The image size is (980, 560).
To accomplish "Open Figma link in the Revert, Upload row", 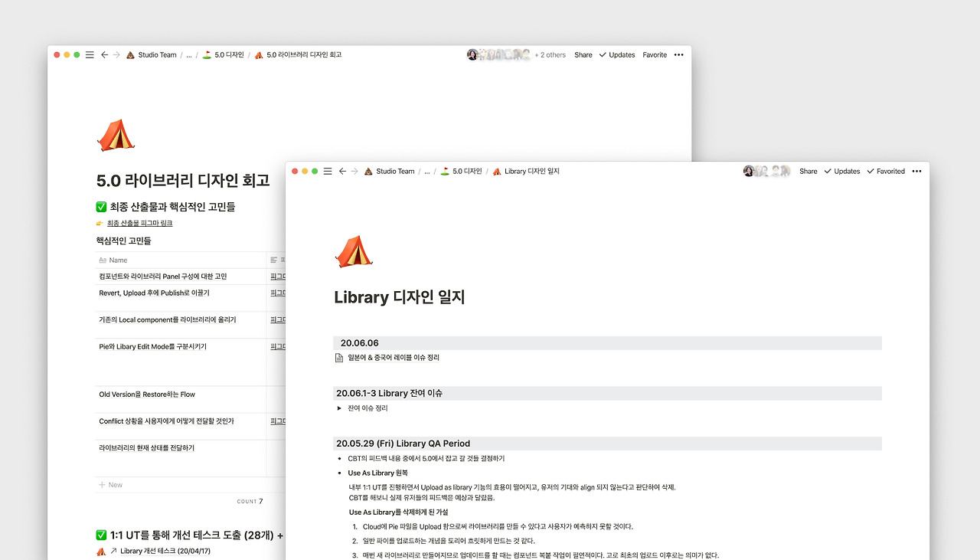I will click(277, 293).
